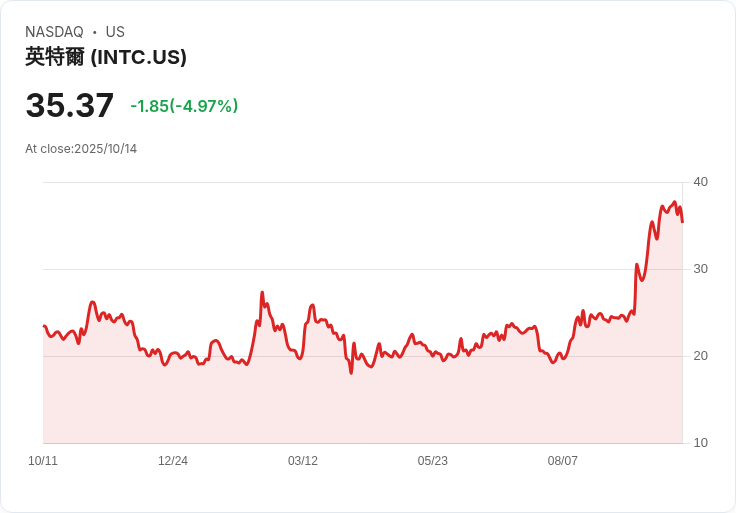Click the 10 label on the price axis
Viewport: 736px width, 513px height.
[x=700, y=443]
